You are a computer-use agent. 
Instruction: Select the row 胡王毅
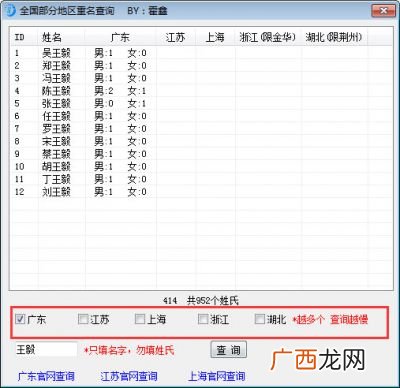[202, 166]
